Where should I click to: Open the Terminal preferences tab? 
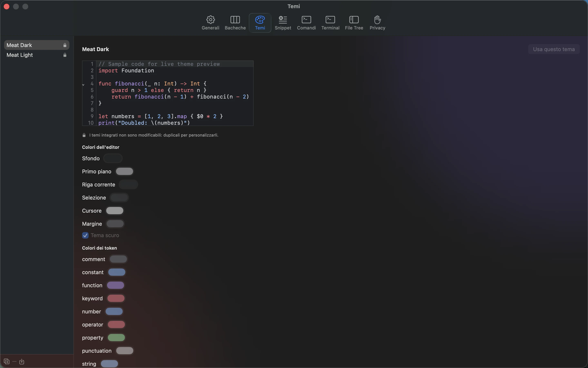coord(330,23)
